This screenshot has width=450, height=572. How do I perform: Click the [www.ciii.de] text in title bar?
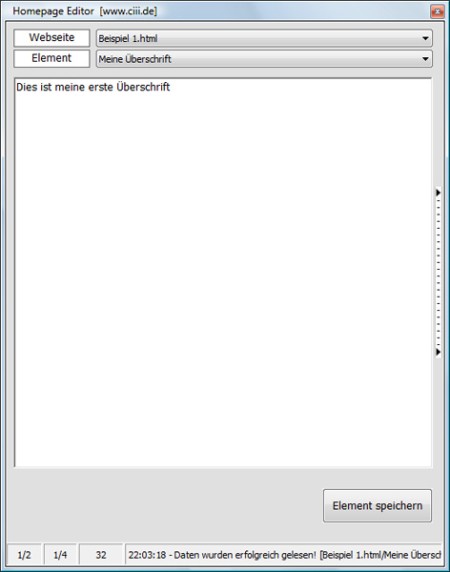point(128,11)
